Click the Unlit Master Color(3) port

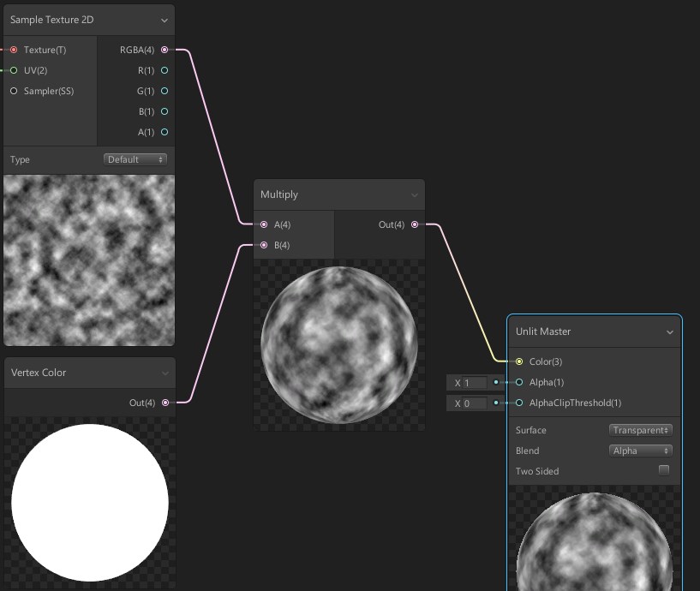[519, 361]
